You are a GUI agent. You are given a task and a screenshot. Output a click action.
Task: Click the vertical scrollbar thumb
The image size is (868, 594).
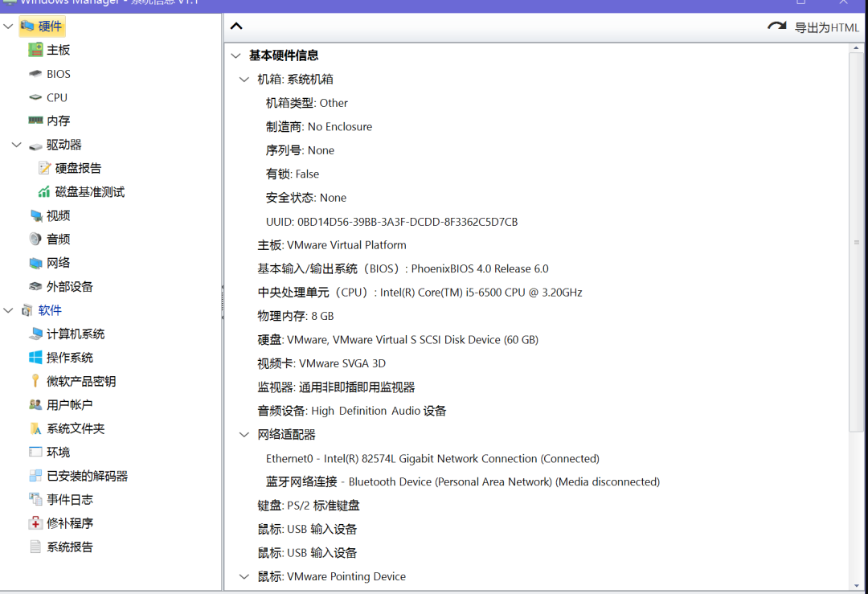pyautogui.click(x=857, y=242)
